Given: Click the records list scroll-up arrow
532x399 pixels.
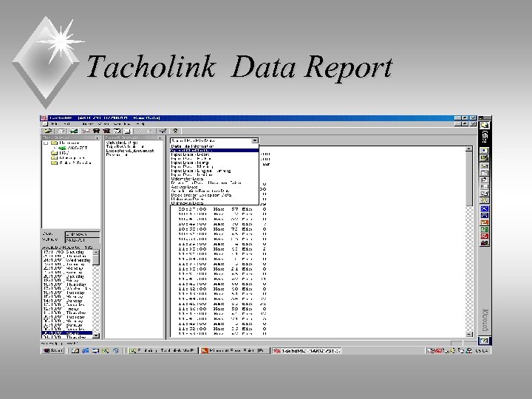Looking at the screenshot, I should click(x=96, y=253).
